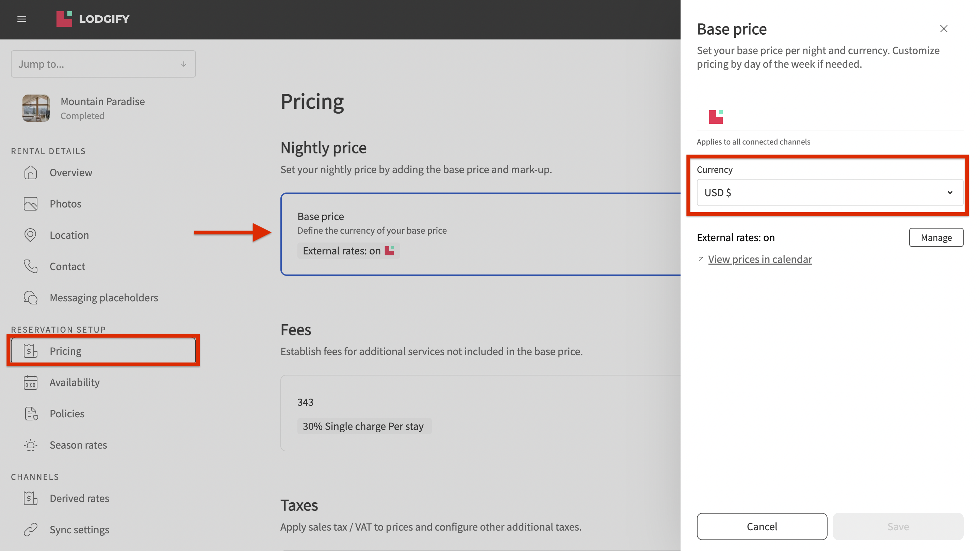980x551 pixels.
Task: Click the external link arrow icon
Action: tap(701, 259)
